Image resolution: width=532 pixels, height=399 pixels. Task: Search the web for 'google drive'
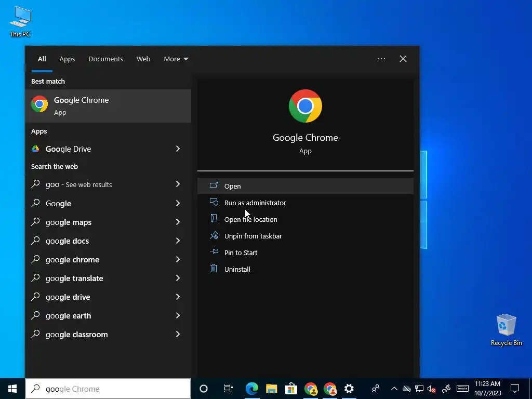coord(108,297)
